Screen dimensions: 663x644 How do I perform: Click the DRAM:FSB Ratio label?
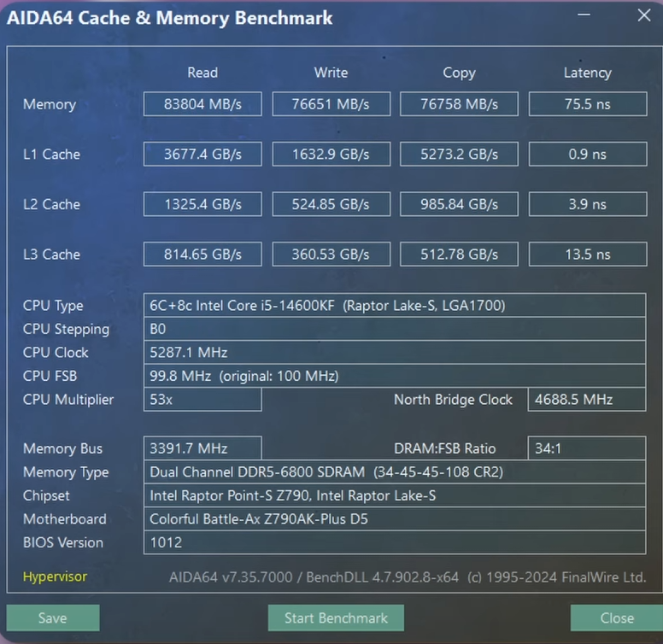click(444, 448)
